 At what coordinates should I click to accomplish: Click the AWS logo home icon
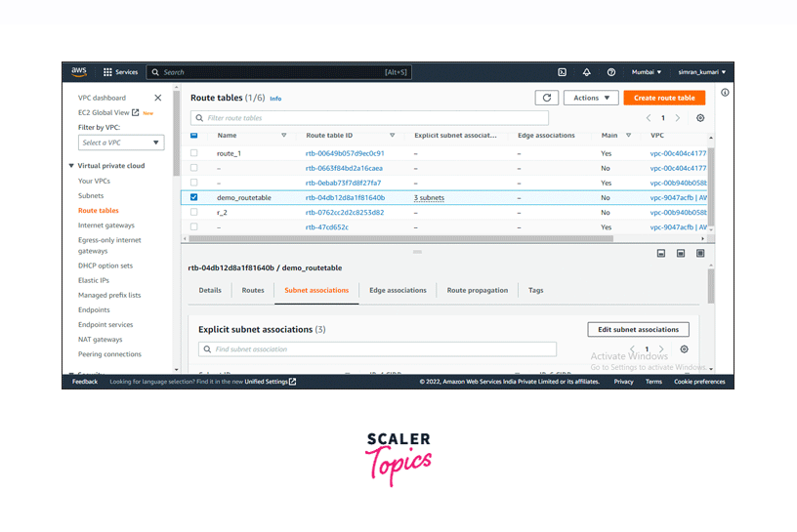coord(79,71)
